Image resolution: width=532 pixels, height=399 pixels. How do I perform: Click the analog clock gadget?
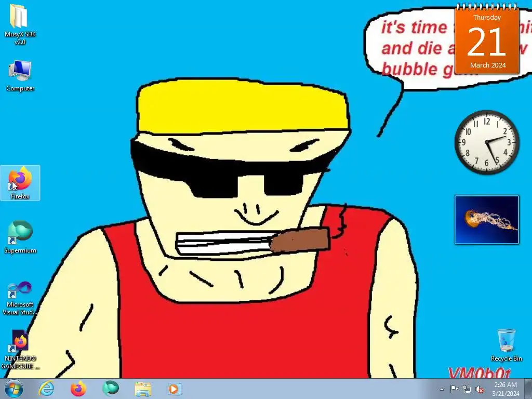tap(487, 142)
